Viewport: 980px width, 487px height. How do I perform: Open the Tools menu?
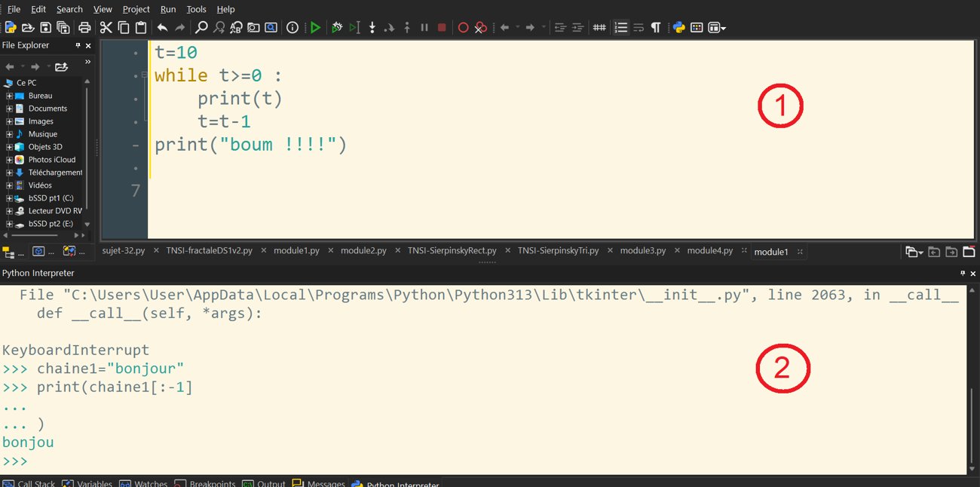click(196, 9)
